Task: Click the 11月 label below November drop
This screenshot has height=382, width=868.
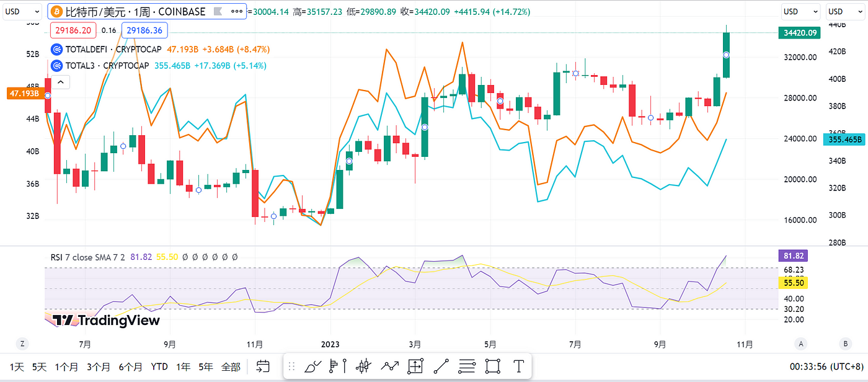Action: 255,344
